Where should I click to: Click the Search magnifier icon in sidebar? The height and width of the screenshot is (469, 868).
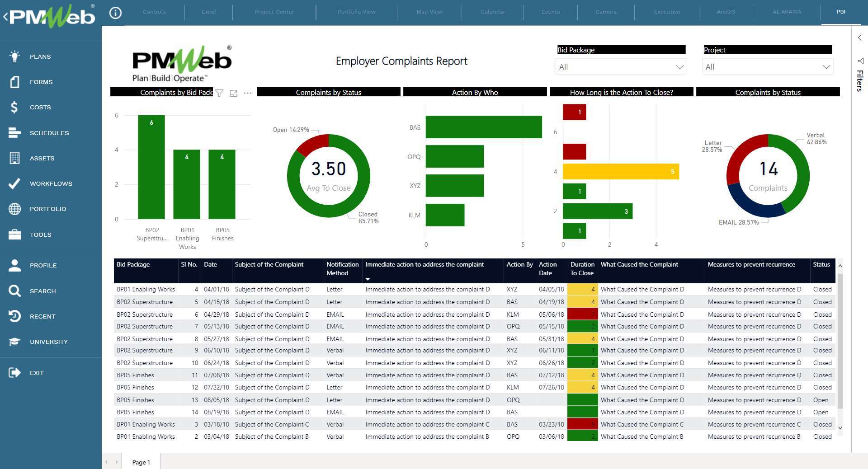click(14, 291)
